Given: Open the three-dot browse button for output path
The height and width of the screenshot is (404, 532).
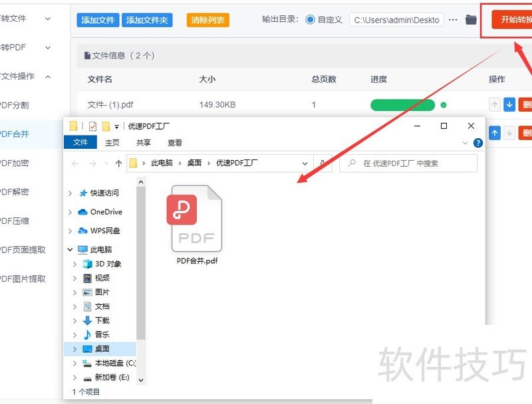Looking at the screenshot, I should (453, 20).
